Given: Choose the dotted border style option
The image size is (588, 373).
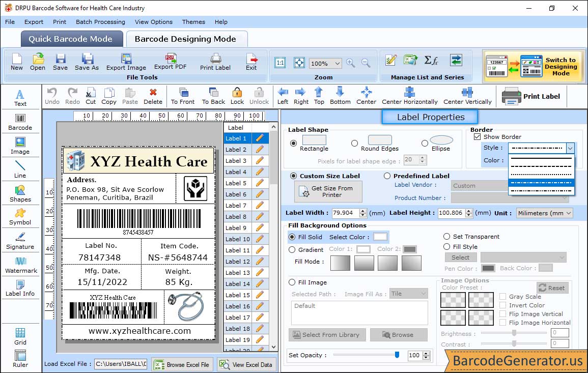Looking at the screenshot, I should [541, 175].
